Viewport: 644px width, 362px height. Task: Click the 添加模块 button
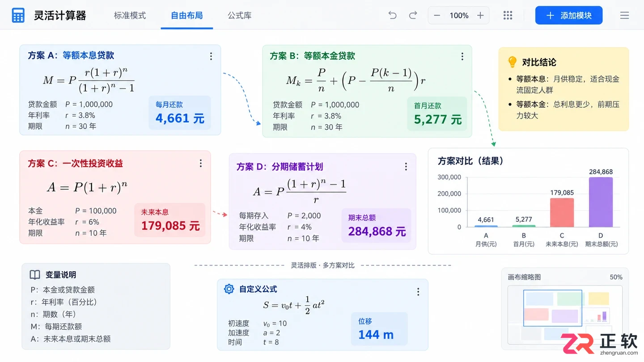pos(569,15)
